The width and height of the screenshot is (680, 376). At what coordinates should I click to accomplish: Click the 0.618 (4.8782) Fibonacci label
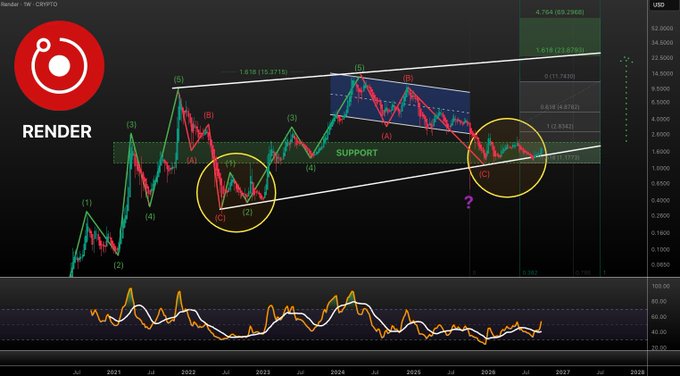point(559,107)
